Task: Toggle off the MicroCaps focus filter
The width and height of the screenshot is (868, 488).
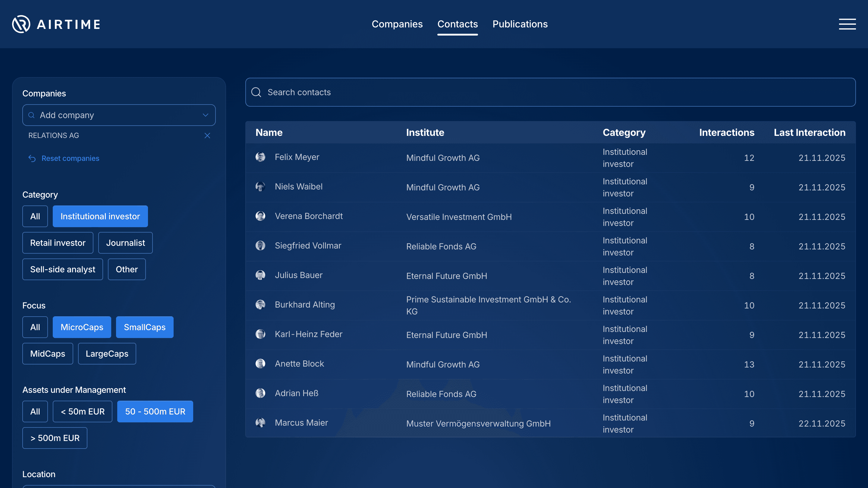Action: (x=82, y=327)
